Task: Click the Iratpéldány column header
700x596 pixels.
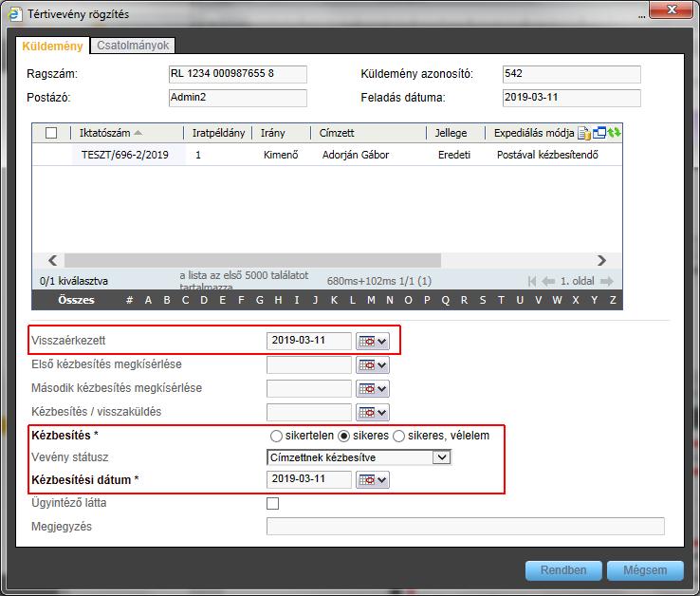Action: pyautogui.click(x=218, y=133)
